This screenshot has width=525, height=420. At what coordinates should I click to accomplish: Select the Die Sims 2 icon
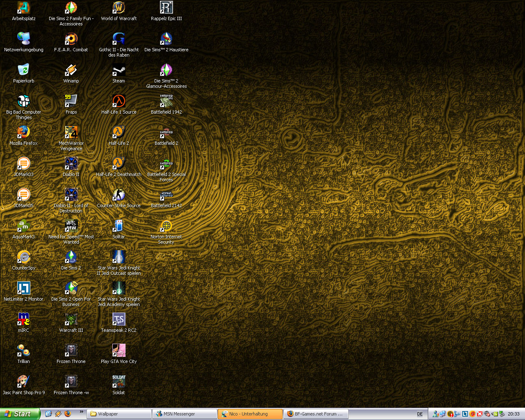71,260
